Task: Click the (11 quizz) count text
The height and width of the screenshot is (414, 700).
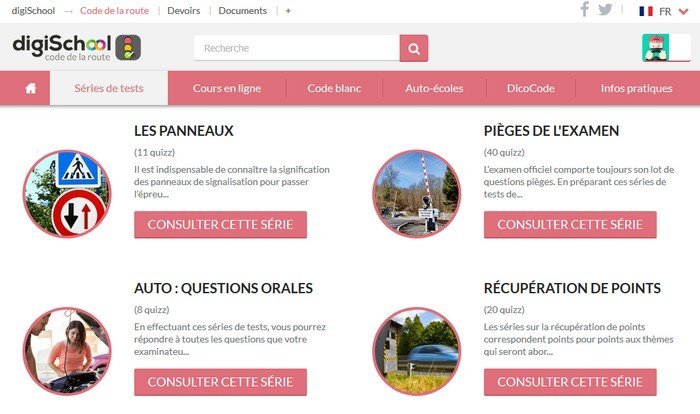Action: click(154, 152)
